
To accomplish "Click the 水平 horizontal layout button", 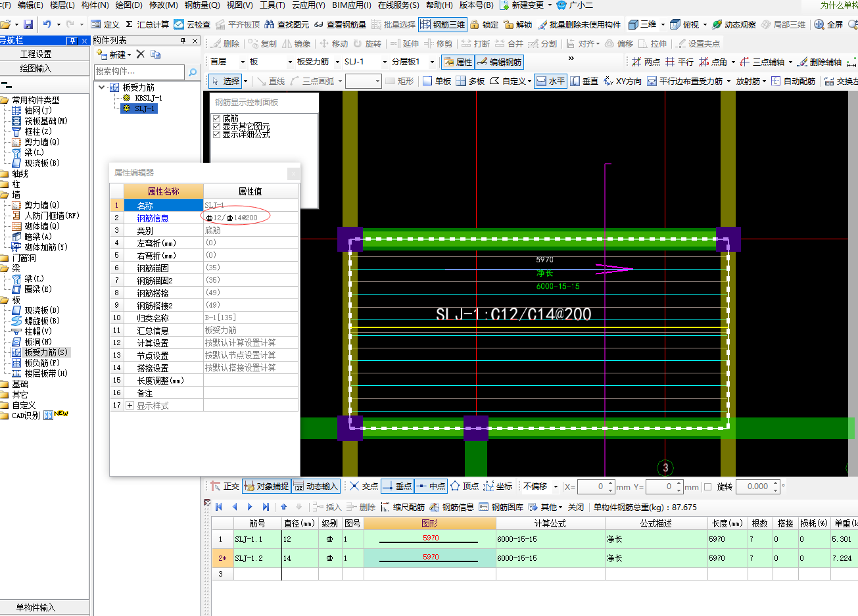I will point(550,81).
